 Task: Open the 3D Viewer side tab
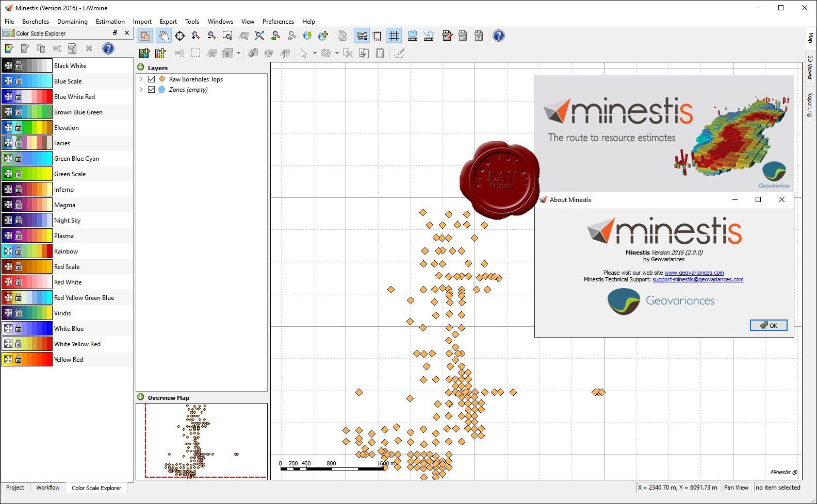coord(810,68)
